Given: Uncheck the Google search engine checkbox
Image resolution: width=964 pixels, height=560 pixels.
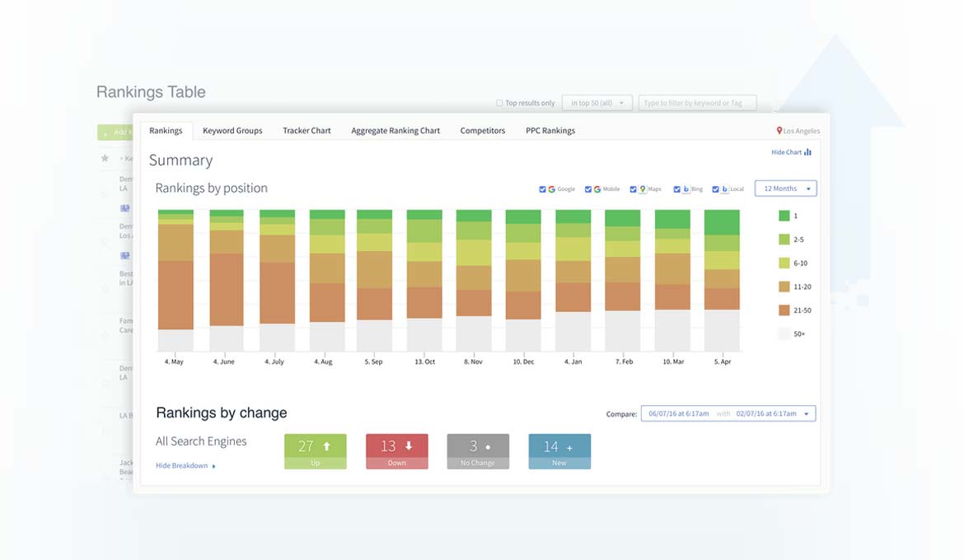Looking at the screenshot, I should pos(542,189).
